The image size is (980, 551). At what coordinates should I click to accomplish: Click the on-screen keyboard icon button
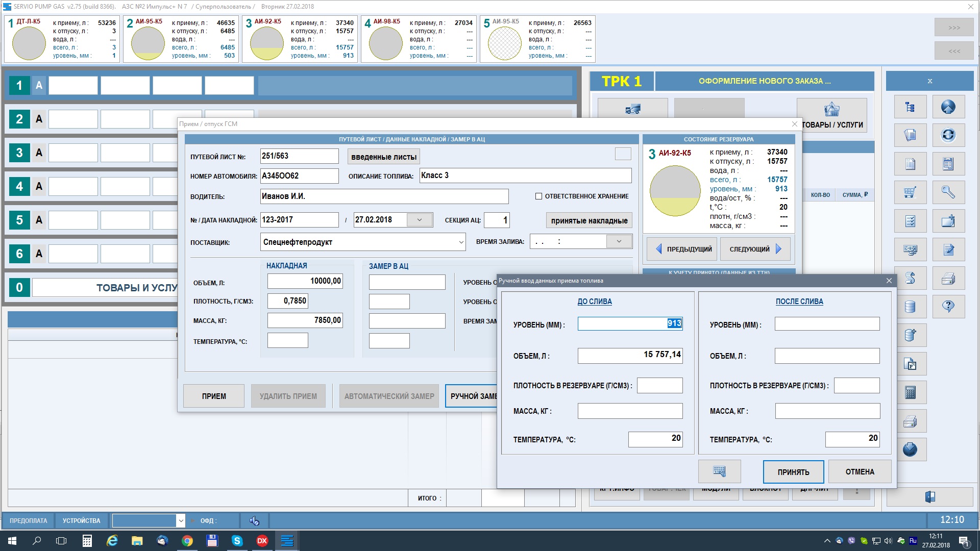[719, 471]
